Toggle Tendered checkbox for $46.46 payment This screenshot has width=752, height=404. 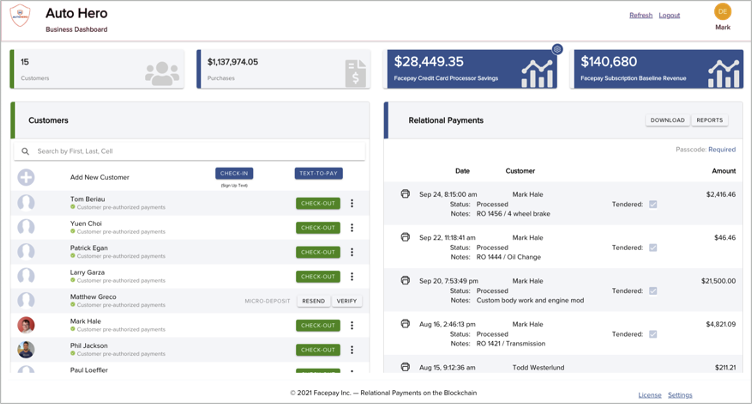[653, 248]
